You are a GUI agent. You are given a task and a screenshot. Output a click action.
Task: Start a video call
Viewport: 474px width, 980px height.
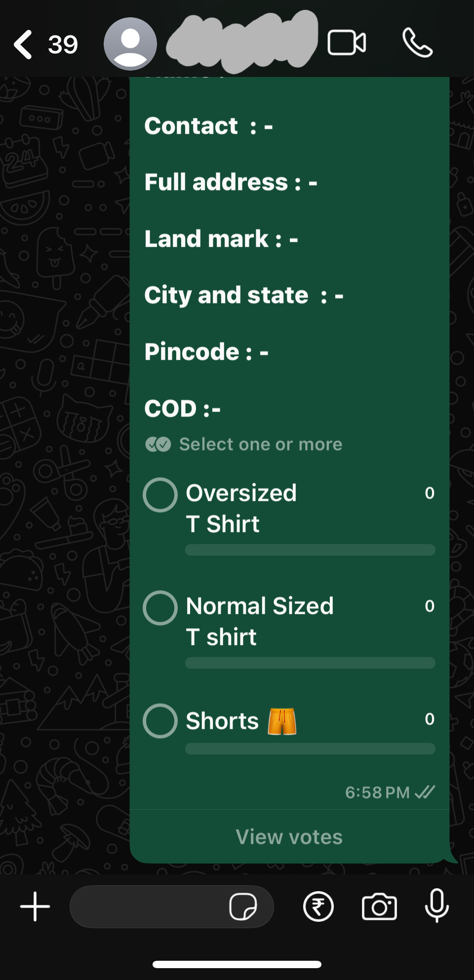(x=347, y=43)
